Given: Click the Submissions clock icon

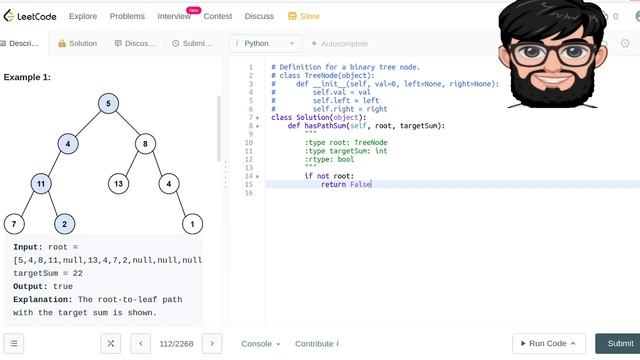Looking at the screenshot, I should [176, 43].
